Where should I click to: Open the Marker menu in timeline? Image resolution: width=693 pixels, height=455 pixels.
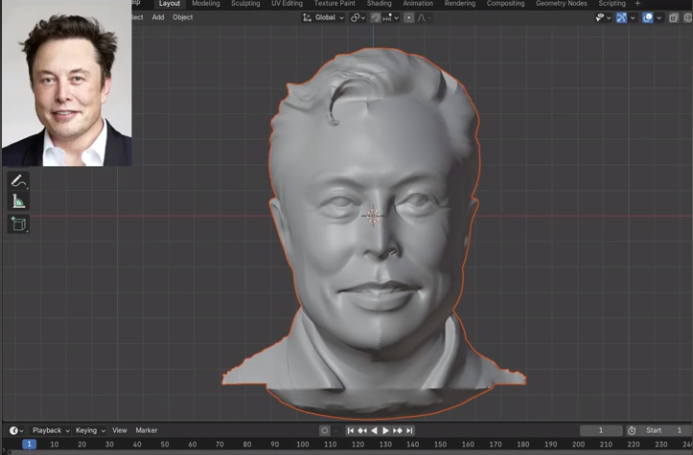[147, 430]
